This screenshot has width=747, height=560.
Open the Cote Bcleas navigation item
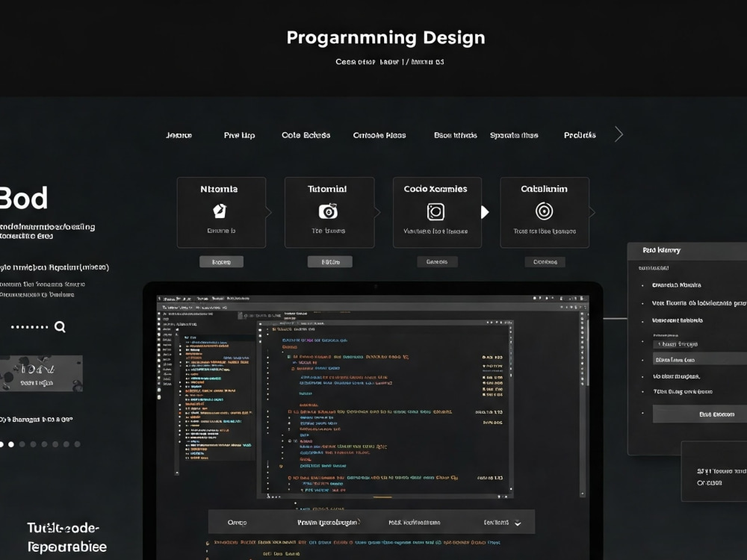(x=306, y=135)
